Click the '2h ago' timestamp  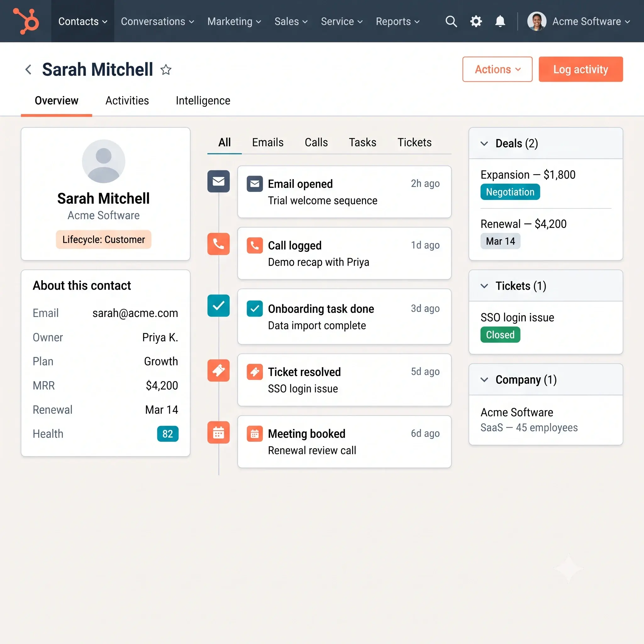click(425, 184)
